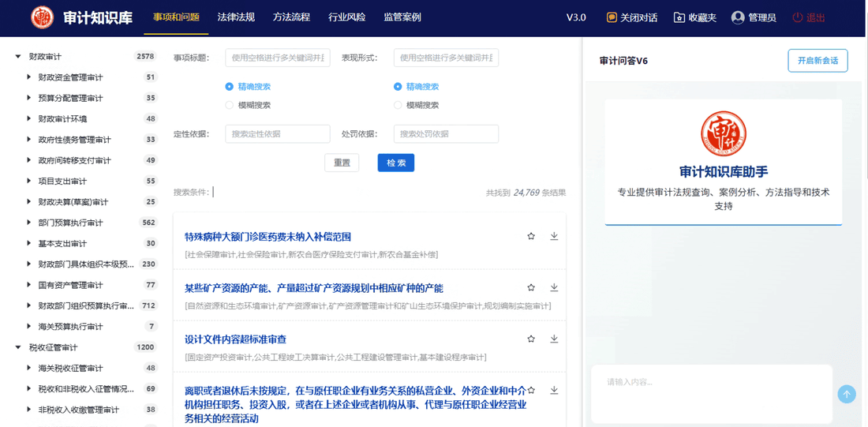Select 模糊搜索 under 表现形式
This screenshot has width=868, height=427.
(x=398, y=105)
